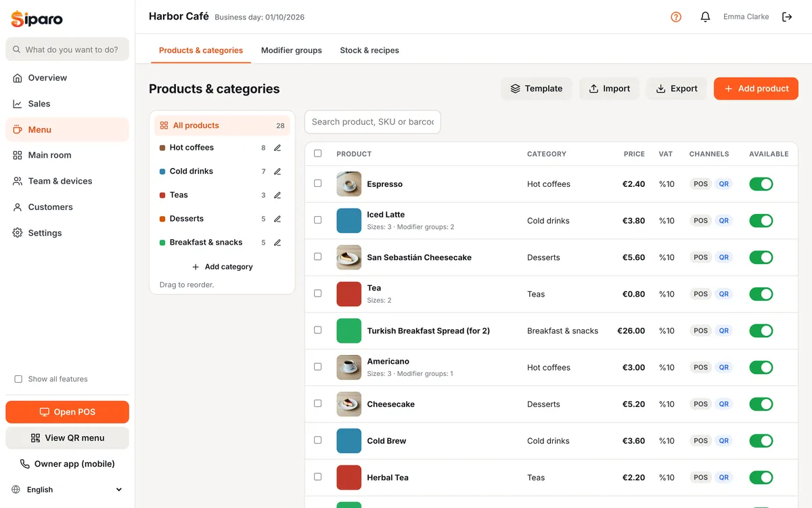Click QR channel badge for Iced Latte
The width and height of the screenshot is (812, 508).
pyautogui.click(x=724, y=221)
